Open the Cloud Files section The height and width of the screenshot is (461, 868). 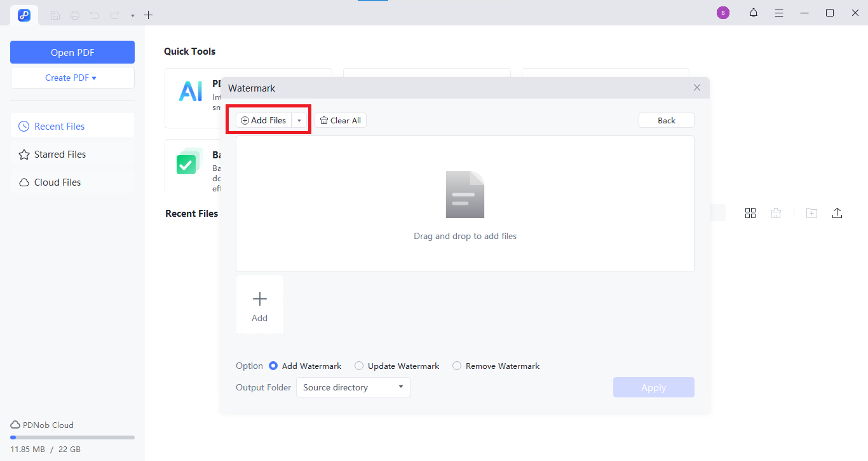pyautogui.click(x=57, y=182)
